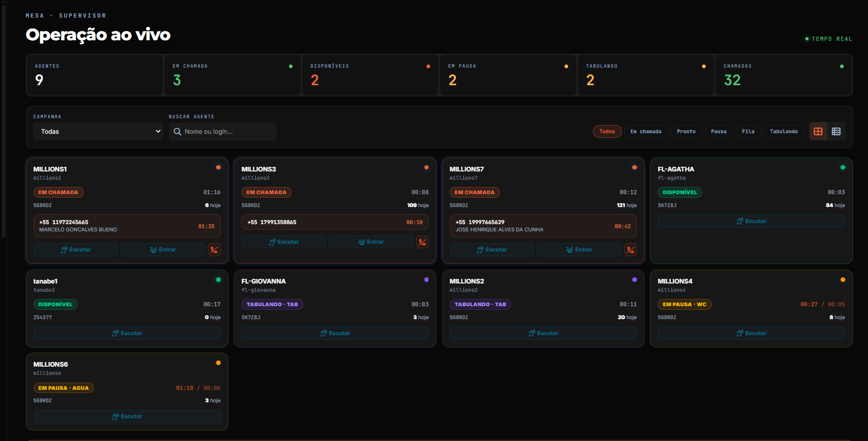Click Escutar on FL-AGATHA card
The height and width of the screenshot is (441, 868).
(x=751, y=221)
